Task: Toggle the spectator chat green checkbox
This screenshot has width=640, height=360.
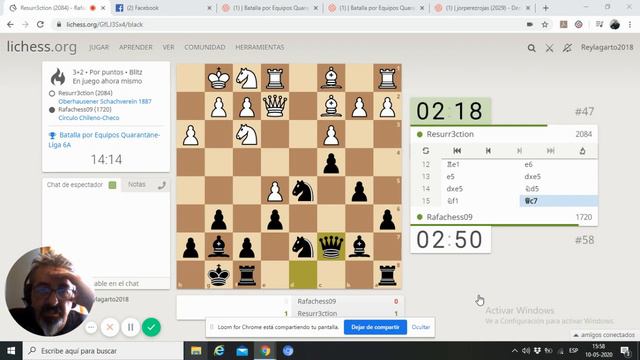Action: click(x=112, y=185)
